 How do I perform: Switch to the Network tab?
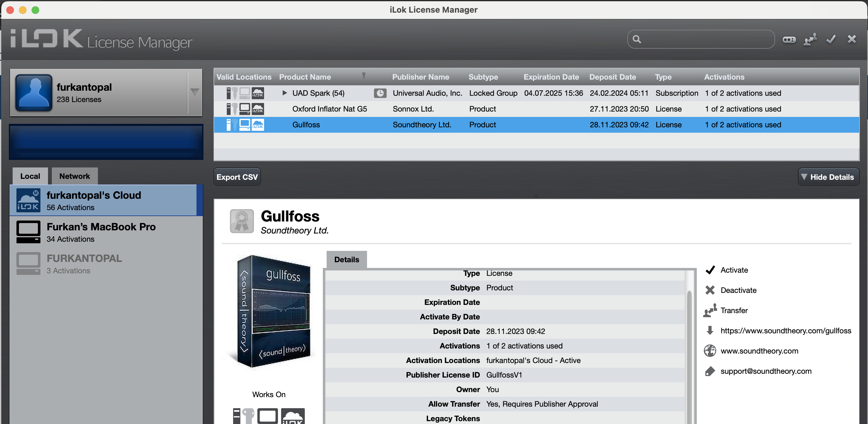pyautogui.click(x=75, y=176)
